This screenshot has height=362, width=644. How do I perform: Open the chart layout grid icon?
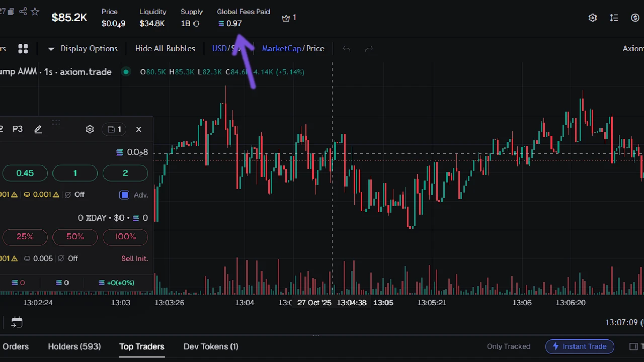[23, 49]
